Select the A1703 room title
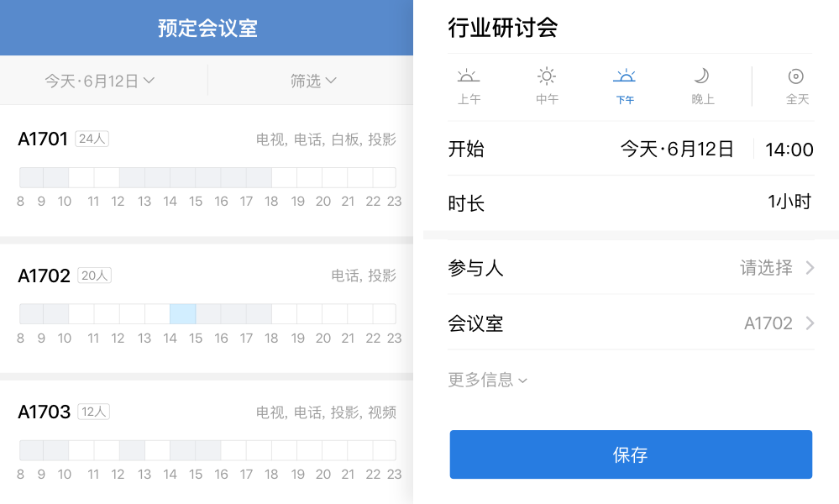The width and height of the screenshot is (839, 504). [44, 412]
